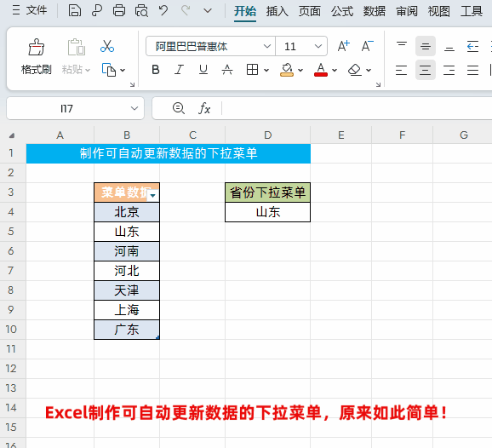Image resolution: width=492 pixels, height=448 pixels.
Task: Click the 粘贴 paste icon
Action: 77,47
